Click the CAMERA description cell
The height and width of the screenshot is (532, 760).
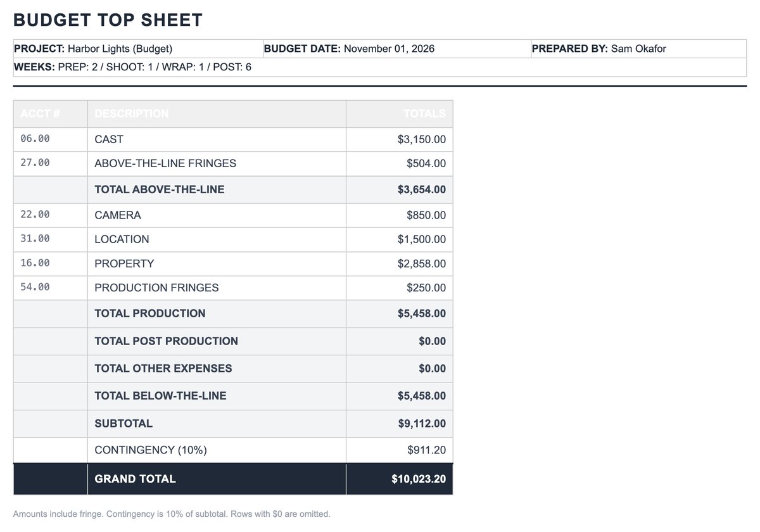[217, 215]
